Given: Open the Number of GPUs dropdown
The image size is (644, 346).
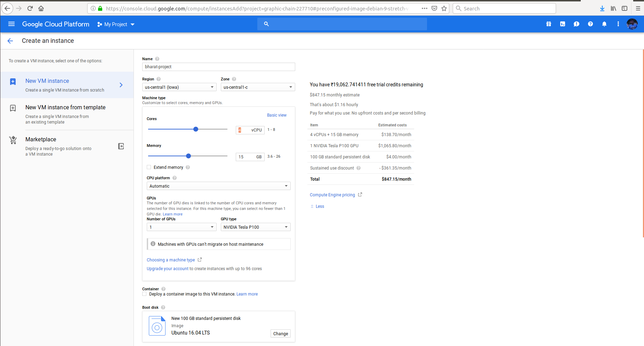Looking at the screenshot, I should 182,227.
